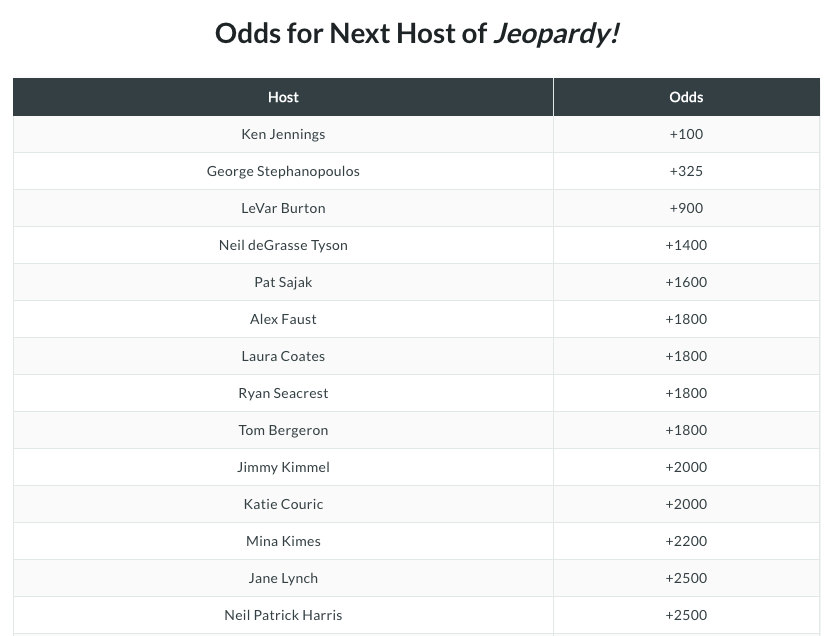838x636 pixels.
Task: Click Tom Bergeron's name
Action: point(283,430)
